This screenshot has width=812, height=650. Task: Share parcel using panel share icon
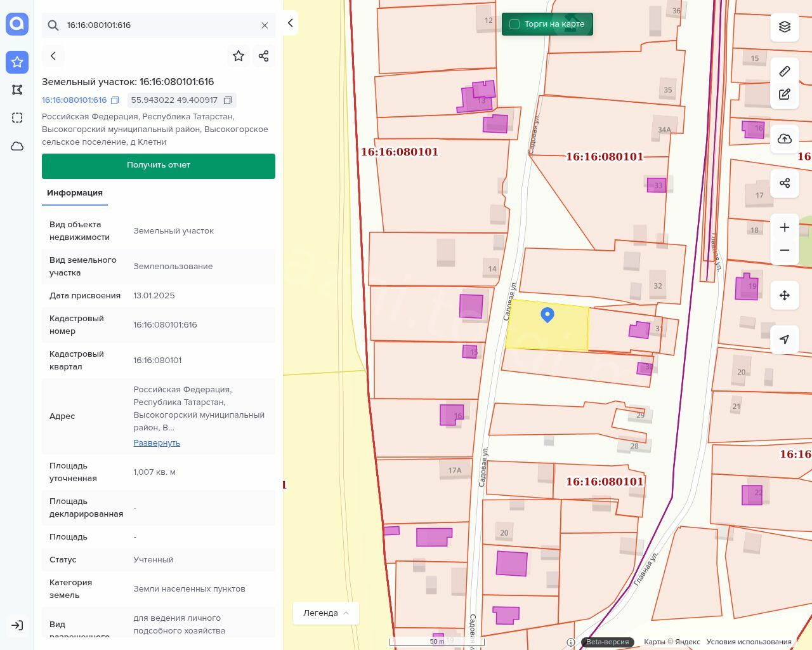coord(264,56)
